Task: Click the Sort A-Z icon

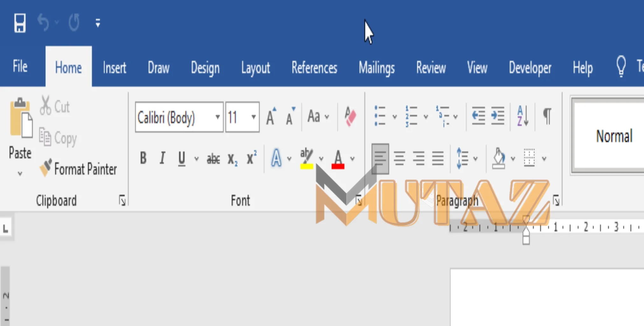Action: 522,116
